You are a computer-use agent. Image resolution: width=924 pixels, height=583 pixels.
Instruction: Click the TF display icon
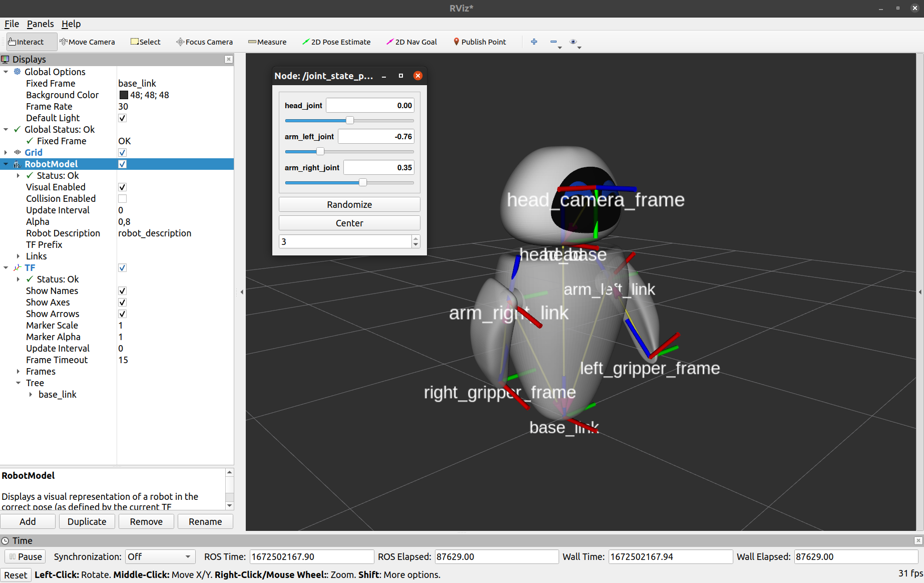coord(18,267)
